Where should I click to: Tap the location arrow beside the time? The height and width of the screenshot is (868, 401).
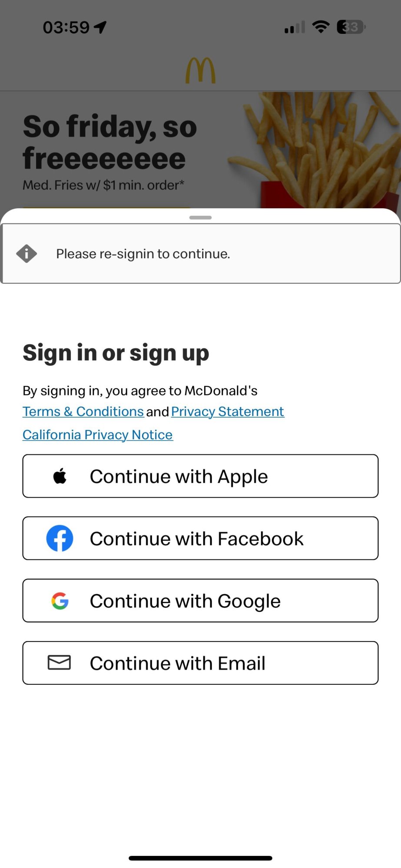click(100, 27)
